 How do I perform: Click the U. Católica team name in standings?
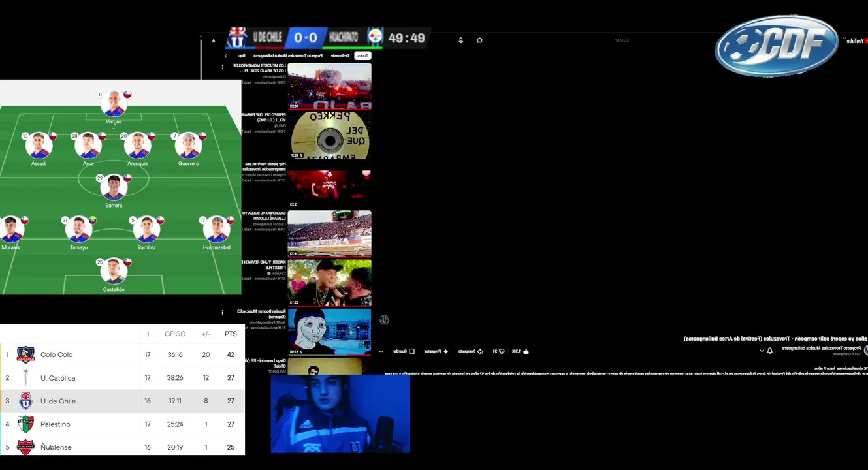[58, 378]
